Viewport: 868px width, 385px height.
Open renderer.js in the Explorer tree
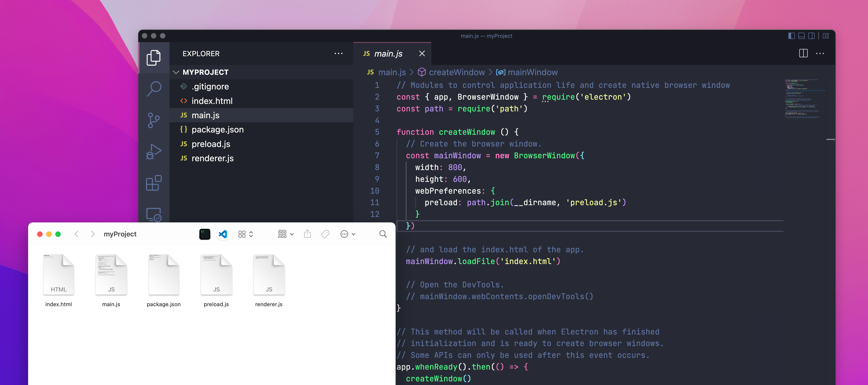pyautogui.click(x=261, y=158)
